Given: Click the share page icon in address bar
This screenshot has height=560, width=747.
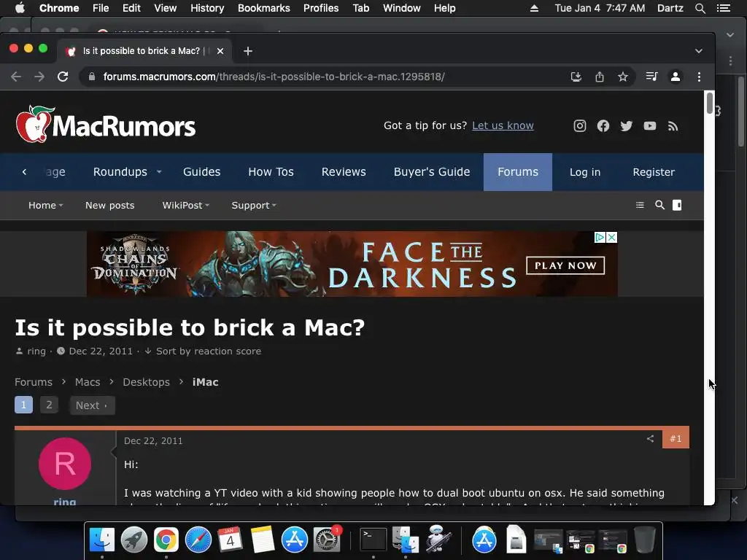Looking at the screenshot, I should pyautogui.click(x=600, y=77).
